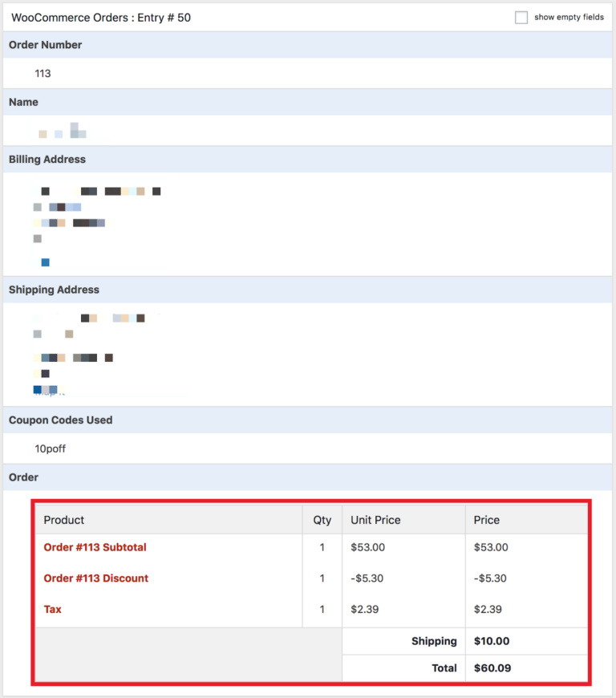
Task: Click the Shipping total of $10.00
Action: (492, 640)
